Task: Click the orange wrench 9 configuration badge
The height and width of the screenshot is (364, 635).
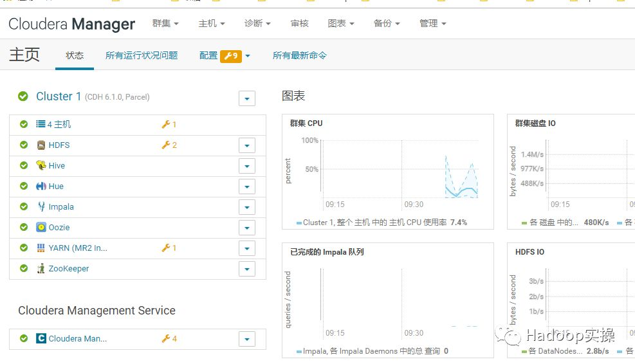Action: point(231,56)
